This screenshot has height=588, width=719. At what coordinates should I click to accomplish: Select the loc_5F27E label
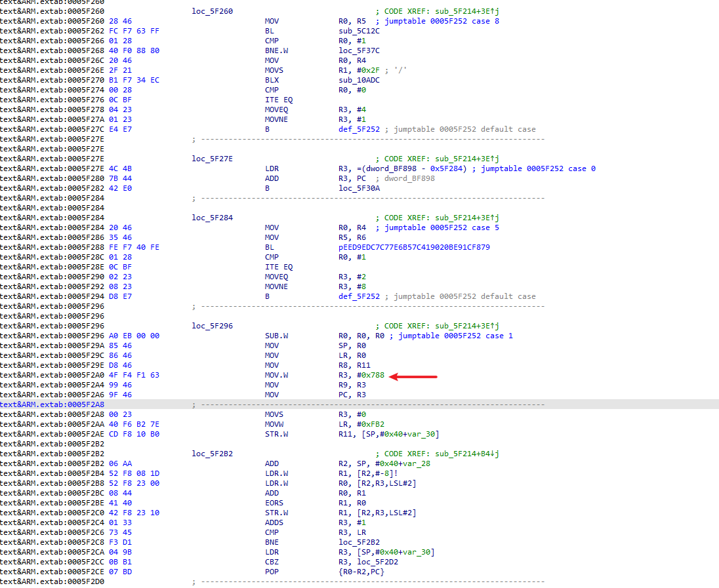[x=212, y=159]
